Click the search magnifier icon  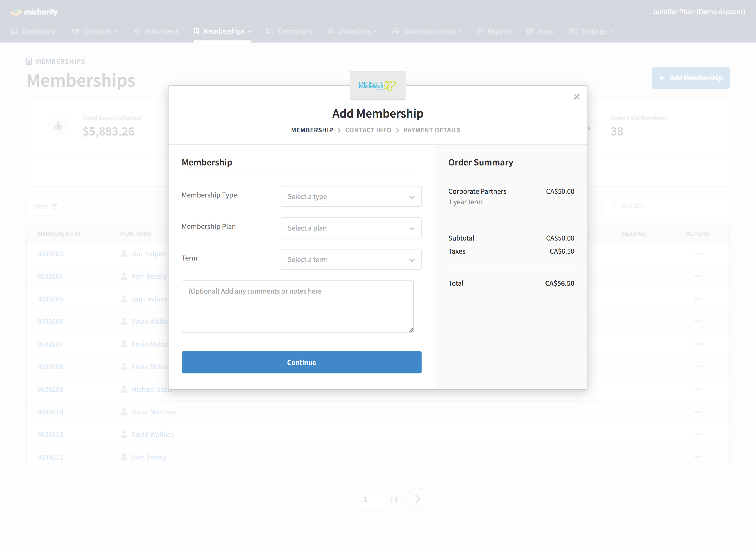(x=613, y=205)
